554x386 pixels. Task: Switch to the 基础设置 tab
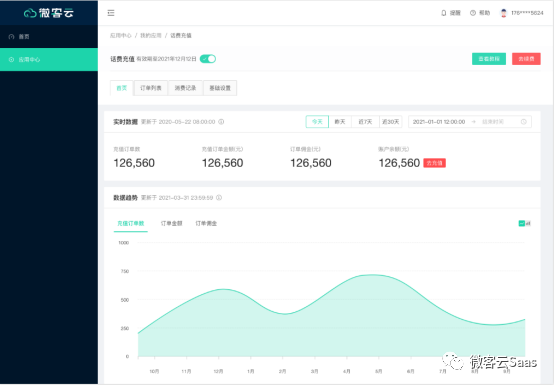(x=220, y=88)
